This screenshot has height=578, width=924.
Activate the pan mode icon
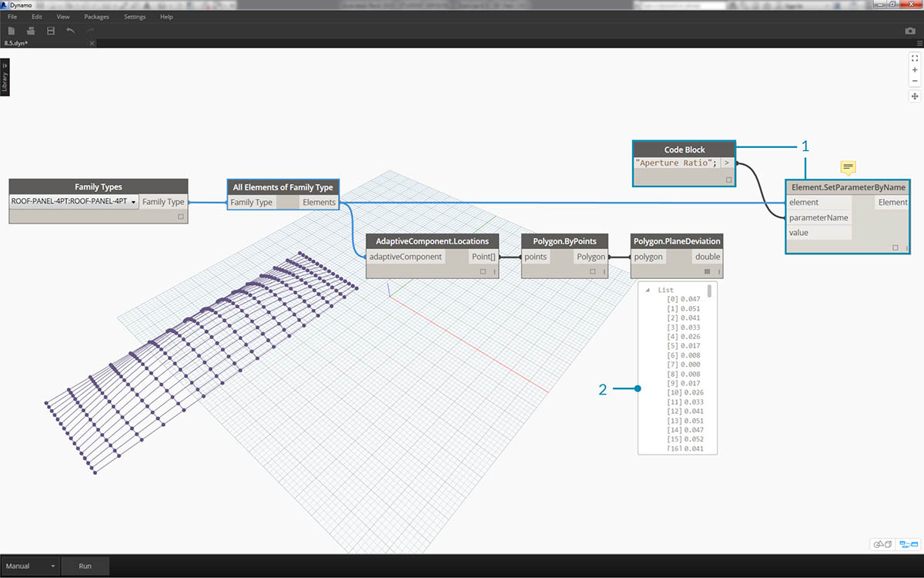pyautogui.click(x=915, y=96)
